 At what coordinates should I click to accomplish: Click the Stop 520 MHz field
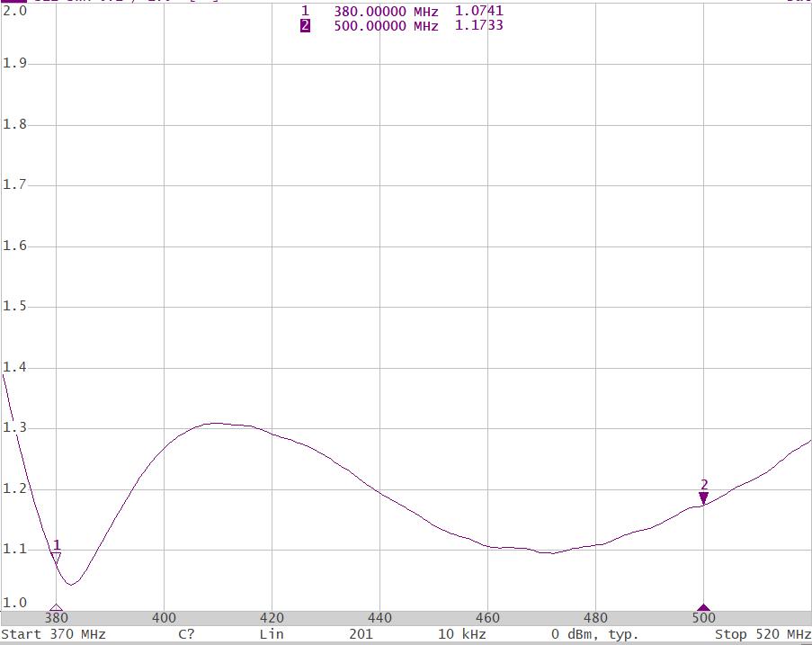pos(763,634)
